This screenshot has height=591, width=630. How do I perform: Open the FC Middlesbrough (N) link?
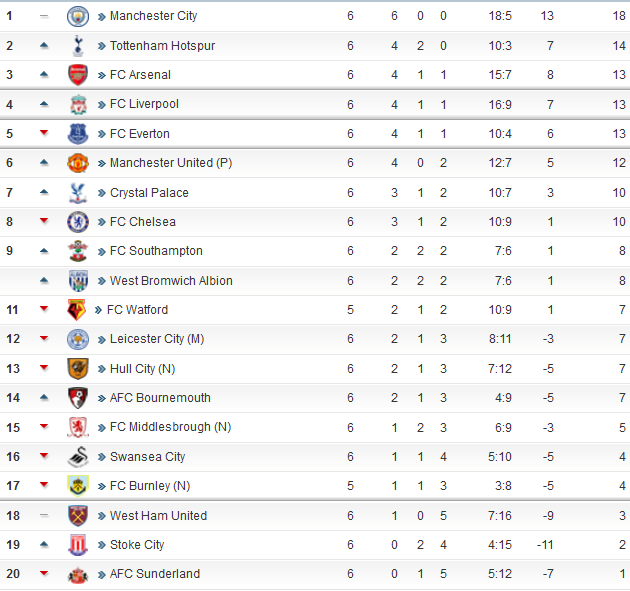170,427
